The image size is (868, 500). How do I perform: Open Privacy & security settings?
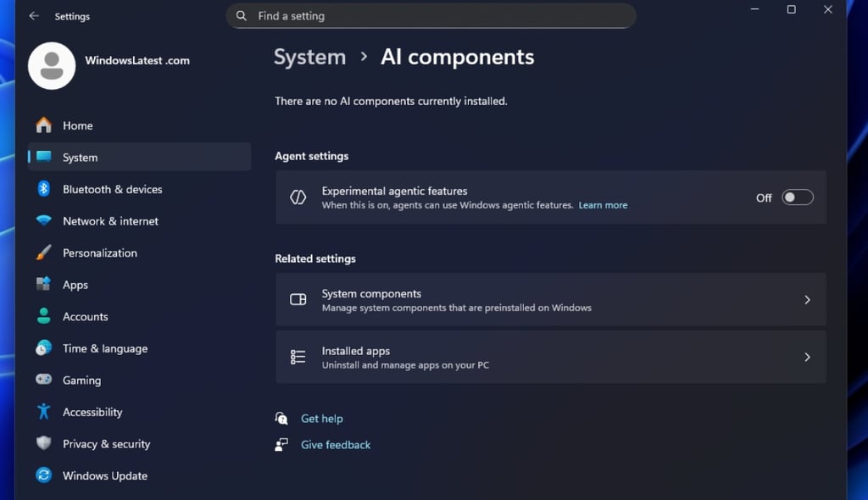pyautogui.click(x=139, y=443)
